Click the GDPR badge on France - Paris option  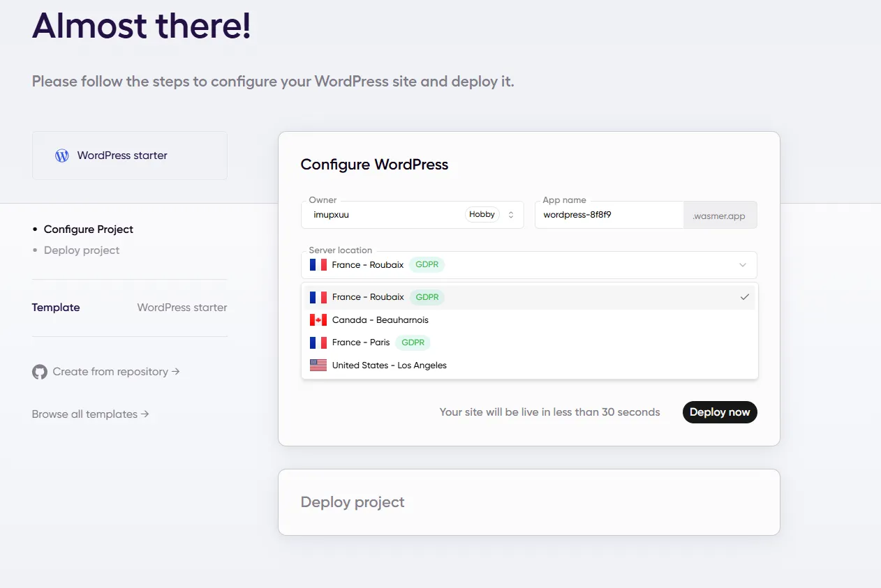click(x=413, y=342)
